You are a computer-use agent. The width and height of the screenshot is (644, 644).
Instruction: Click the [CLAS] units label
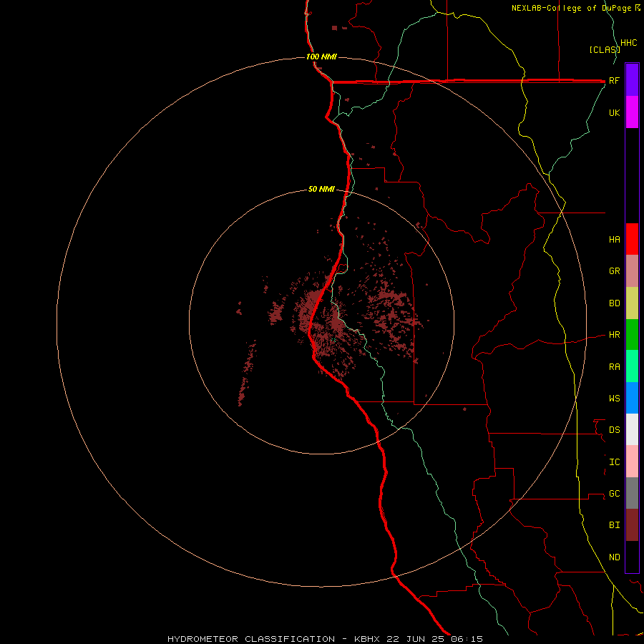point(605,49)
